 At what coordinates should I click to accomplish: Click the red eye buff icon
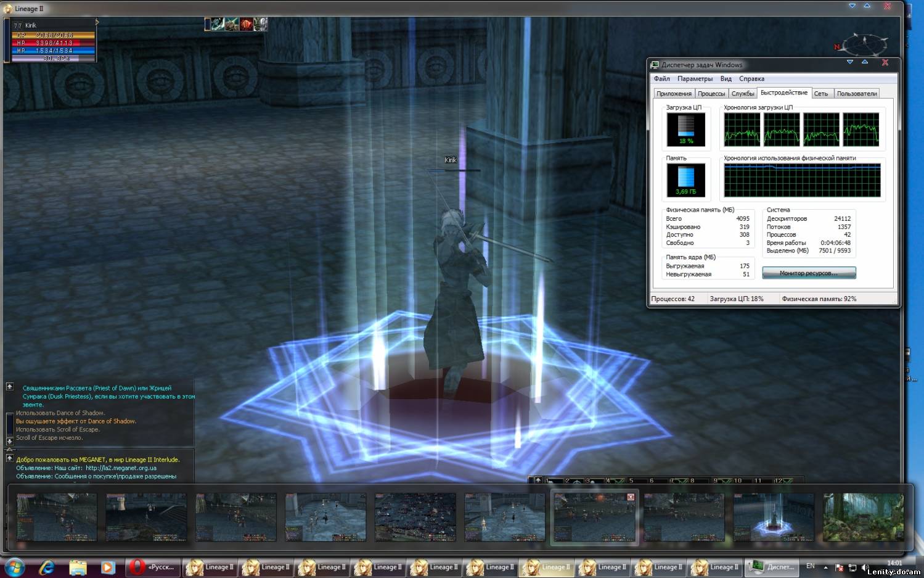(x=246, y=24)
